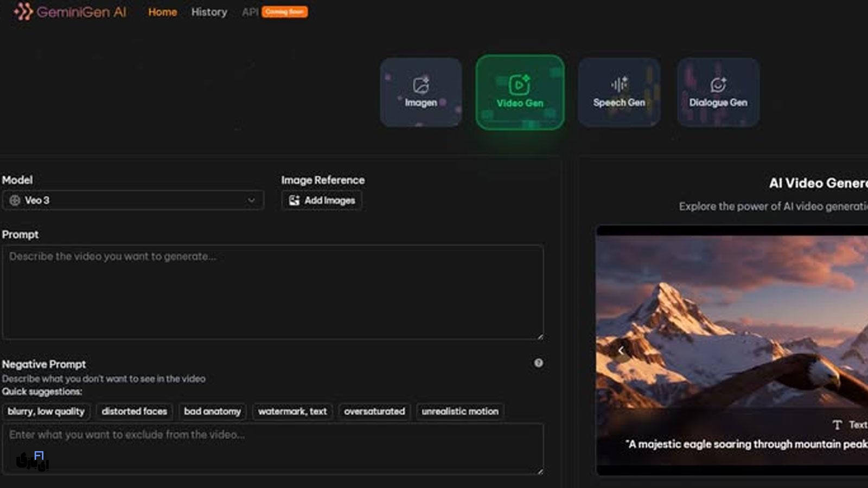Image resolution: width=868 pixels, height=488 pixels.
Task: Go to the Home tab
Action: 162,12
